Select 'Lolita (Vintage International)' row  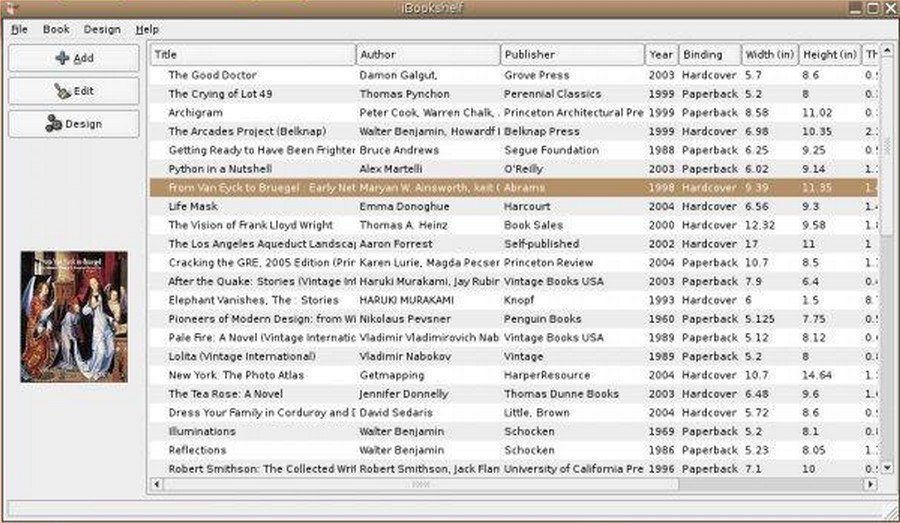coord(514,357)
